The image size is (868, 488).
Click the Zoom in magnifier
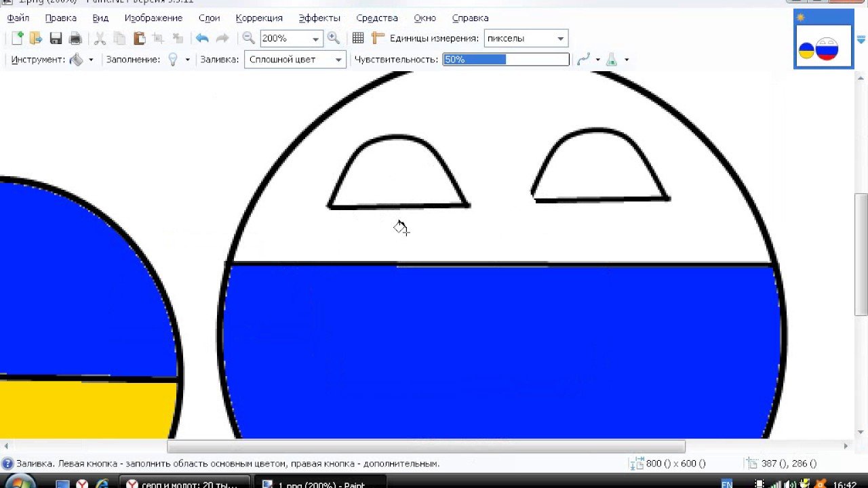pos(333,39)
